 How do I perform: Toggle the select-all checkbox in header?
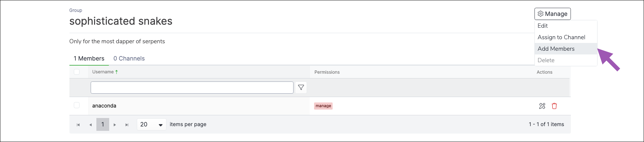click(x=76, y=72)
